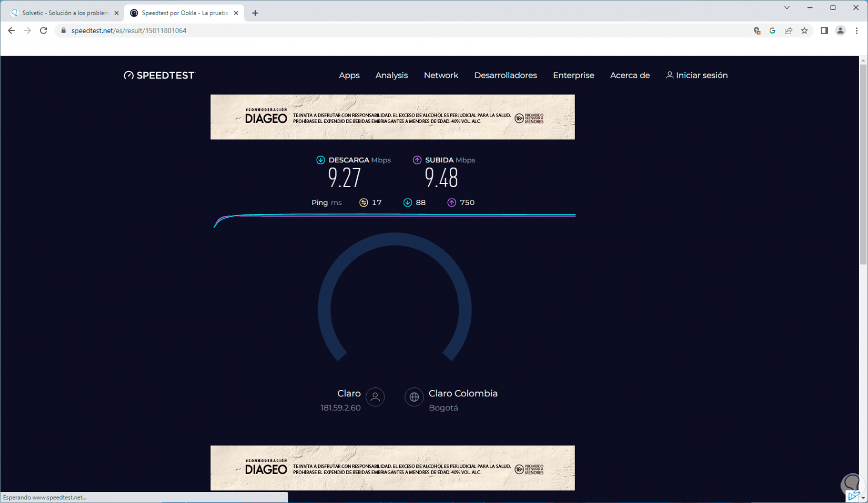Image resolution: width=868 pixels, height=503 pixels.
Task: Click the download latency icon beside 88
Action: point(408,202)
